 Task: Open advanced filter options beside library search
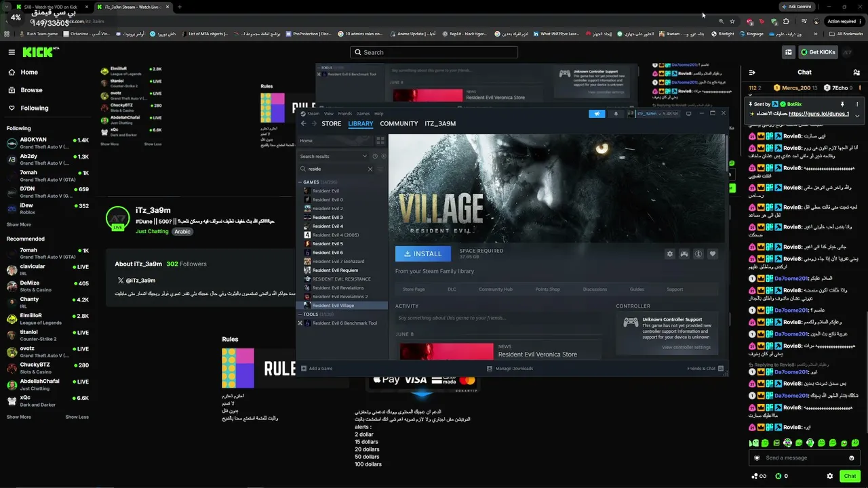pos(382,169)
